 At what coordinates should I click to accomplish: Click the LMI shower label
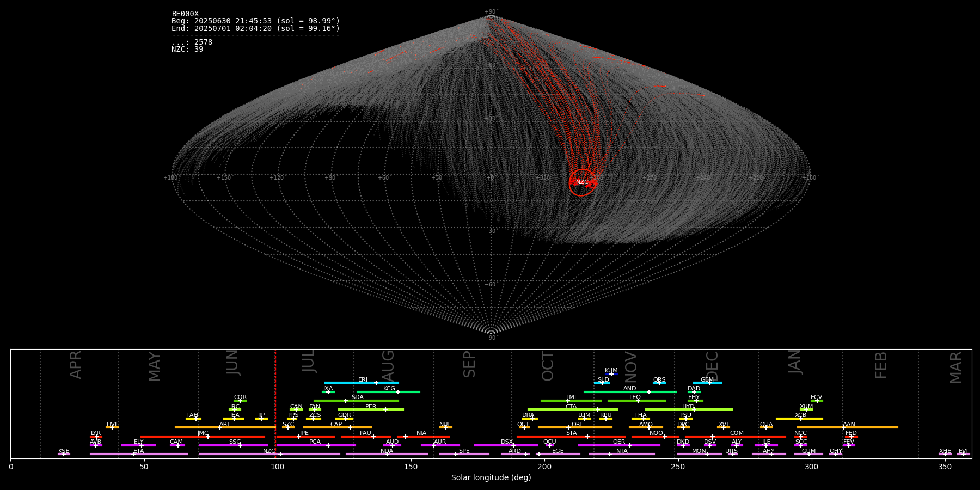click(x=571, y=397)
